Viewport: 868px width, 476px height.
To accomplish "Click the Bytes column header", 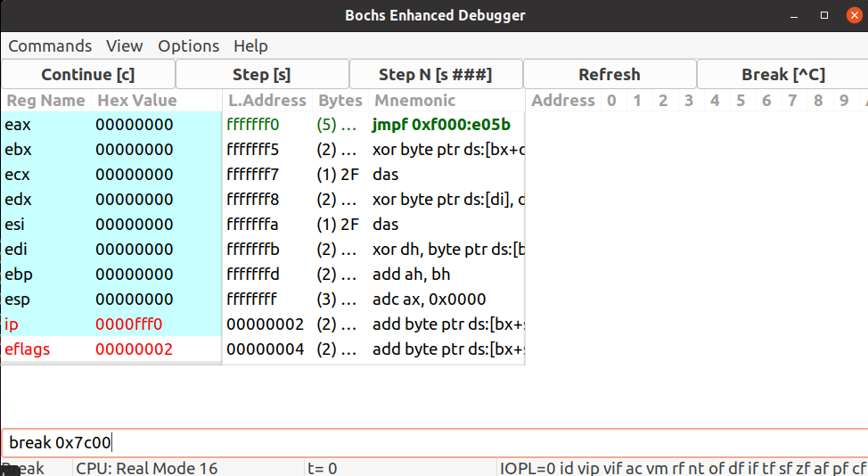I will pyautogui.click(x=340, y=101).
